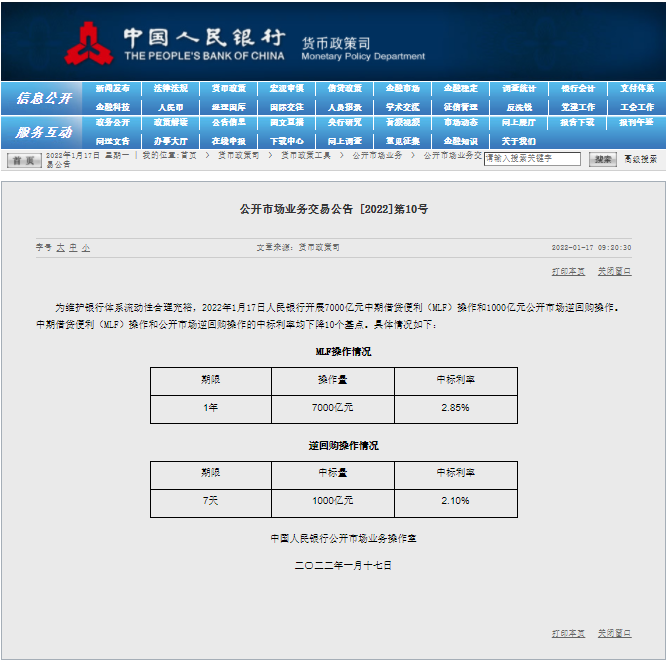Open the 新闻发布 menu item
The width and height of the screenshot is (670, 663).
coord(112,88)
